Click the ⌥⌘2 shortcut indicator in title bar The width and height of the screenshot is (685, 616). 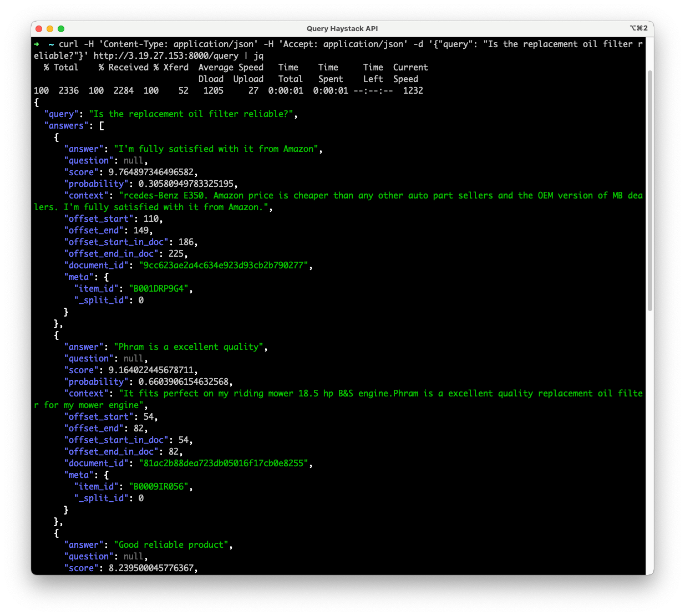pyautogui.click(x=638, y=28)
